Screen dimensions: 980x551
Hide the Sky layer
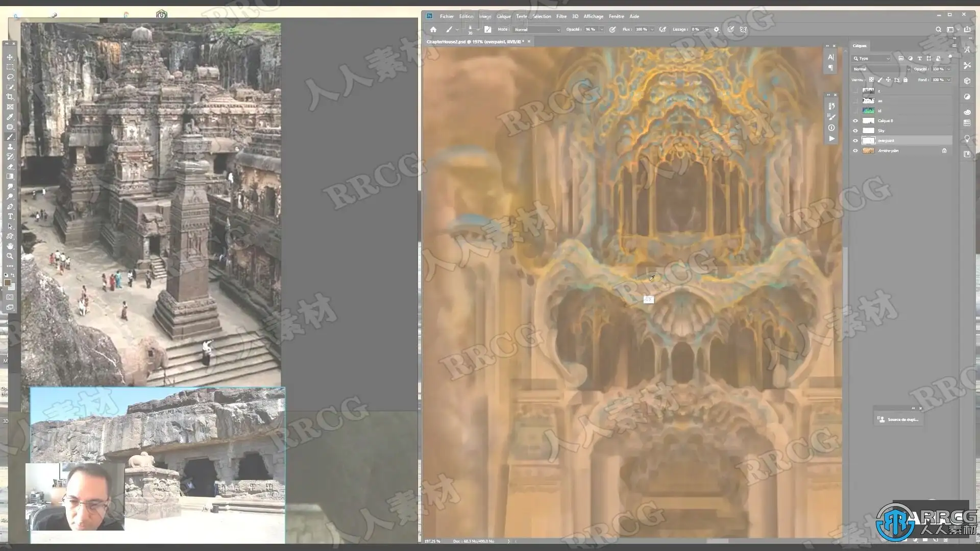(855, 131)
